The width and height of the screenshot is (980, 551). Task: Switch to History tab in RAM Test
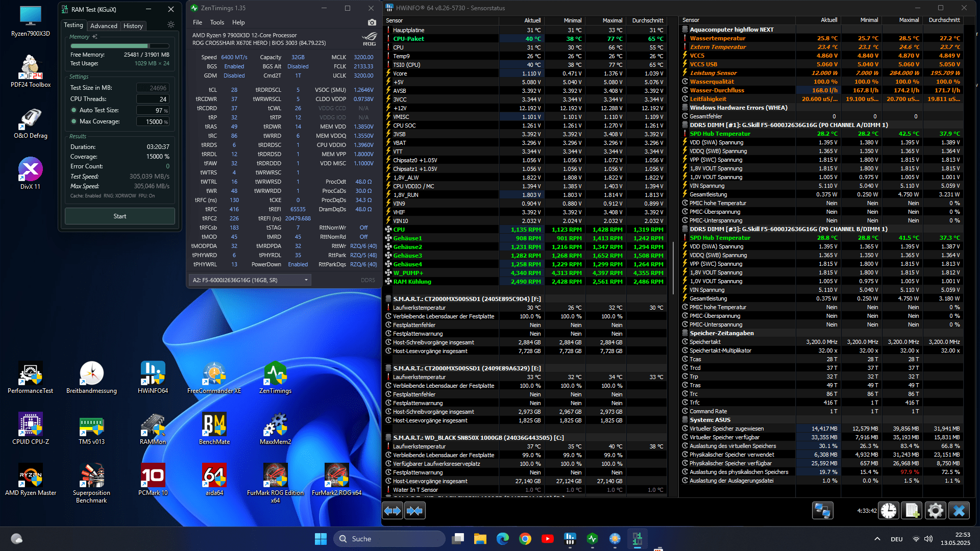pos(133,26)
